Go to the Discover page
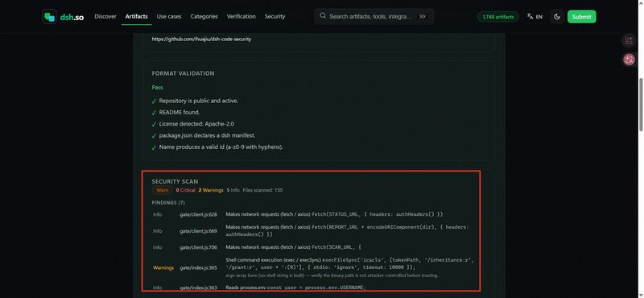 point(105,16)
